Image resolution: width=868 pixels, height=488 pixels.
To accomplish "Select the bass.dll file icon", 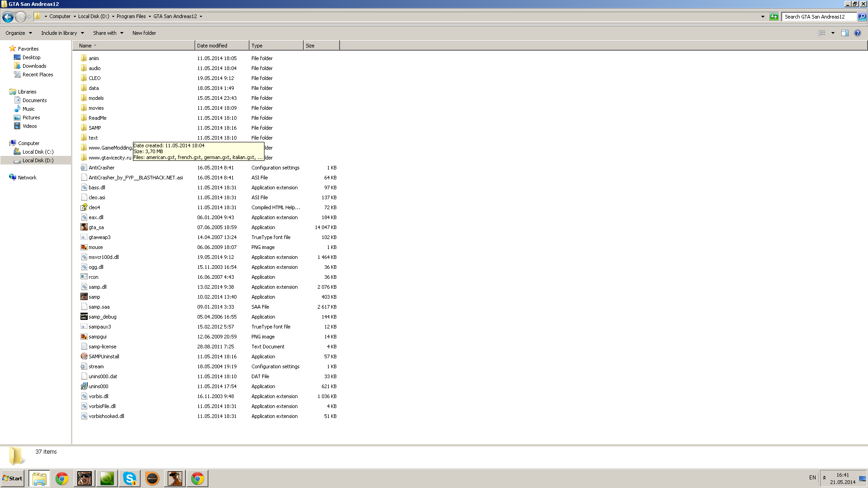I will pyautogui.click(x=84, y=187).
